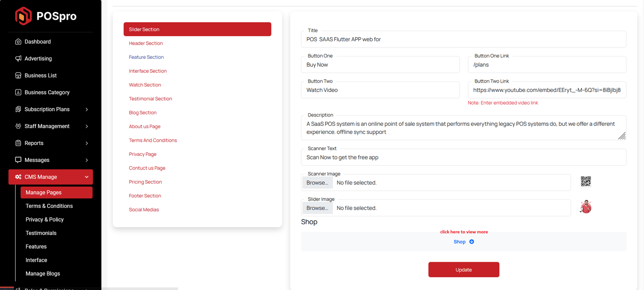Click the Business Category icon
The width and height of the screenshot is (644, 290).
(18, 93)
